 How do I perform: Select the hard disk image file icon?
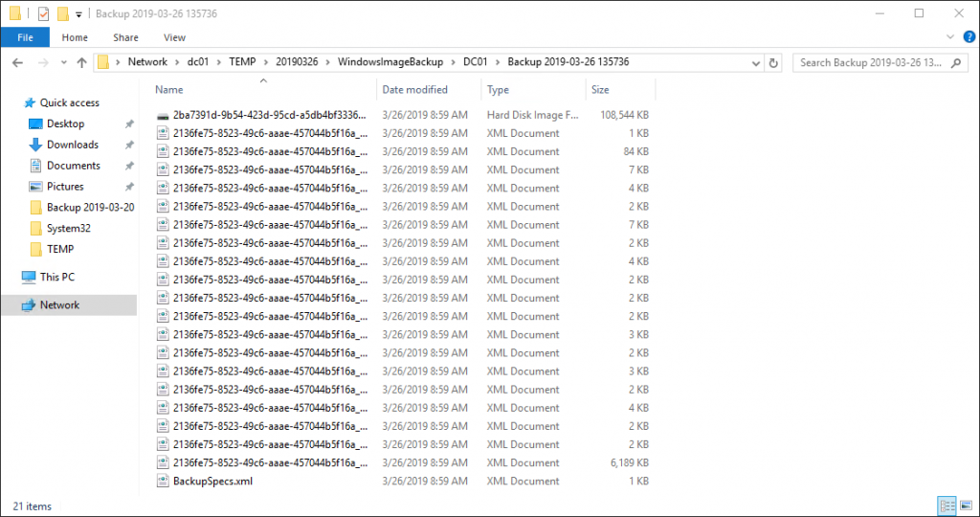click(163, 115)
